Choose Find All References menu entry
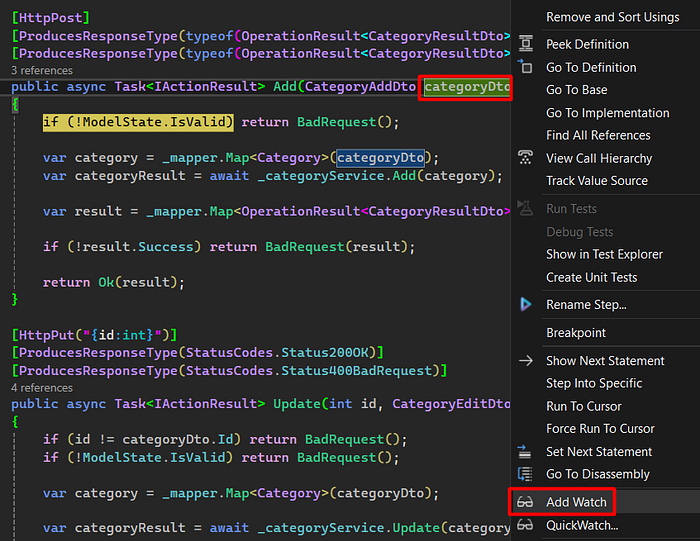The width and height of the screenshot is (700, 541). click(598, 135)
